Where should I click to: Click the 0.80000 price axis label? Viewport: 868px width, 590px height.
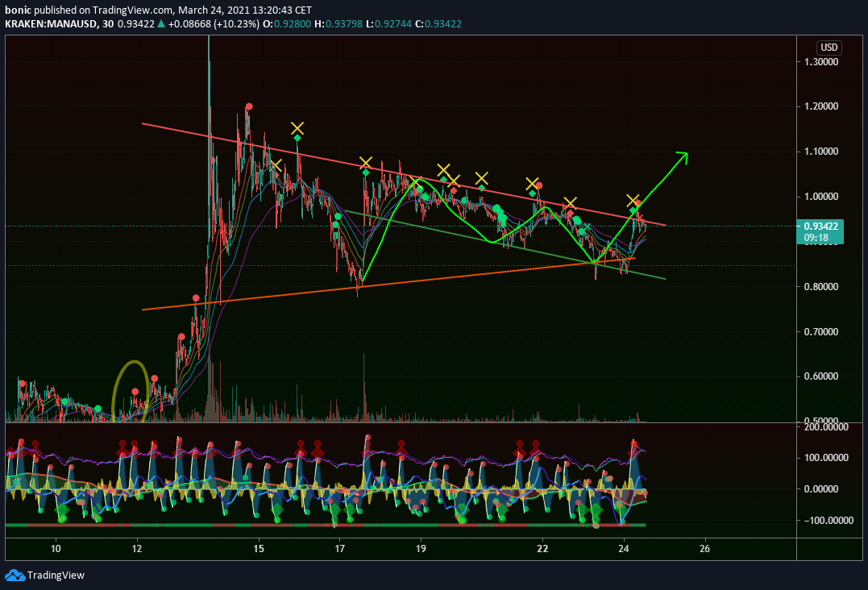click(x=821, y=287)
